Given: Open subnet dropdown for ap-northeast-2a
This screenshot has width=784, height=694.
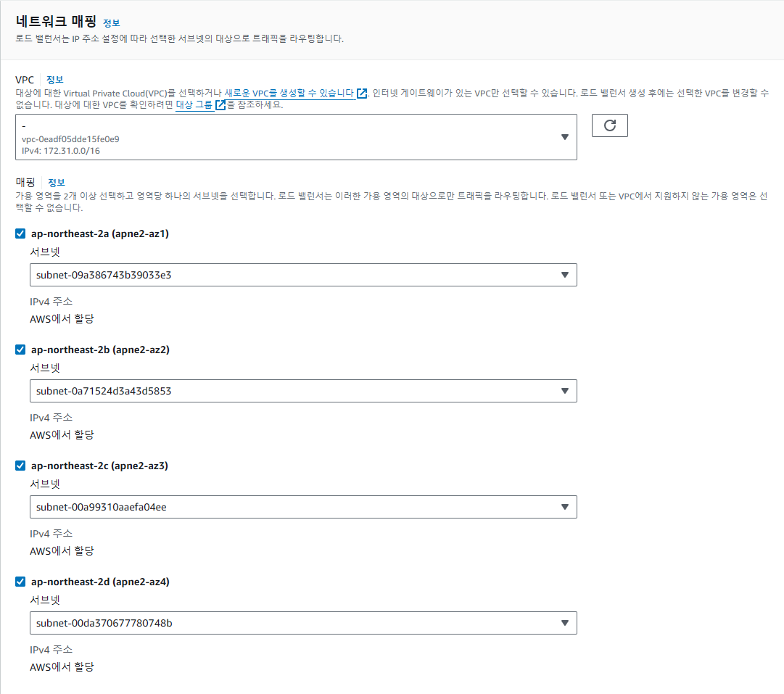Looking at the screenshot, I should click(x=303, y=275).
